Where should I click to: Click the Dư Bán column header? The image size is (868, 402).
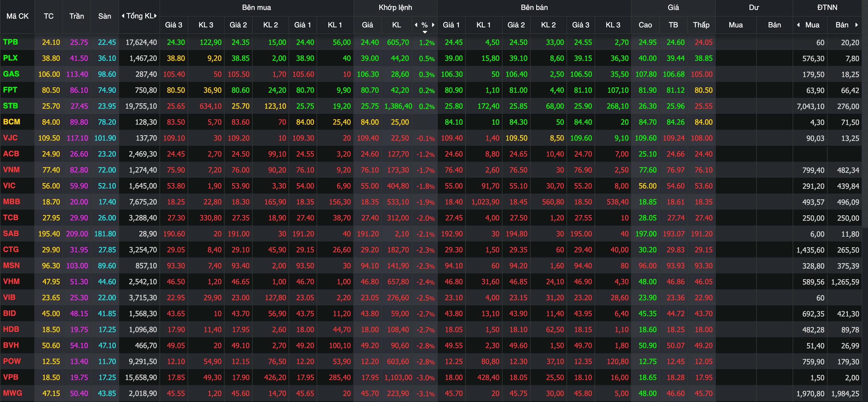774,25
